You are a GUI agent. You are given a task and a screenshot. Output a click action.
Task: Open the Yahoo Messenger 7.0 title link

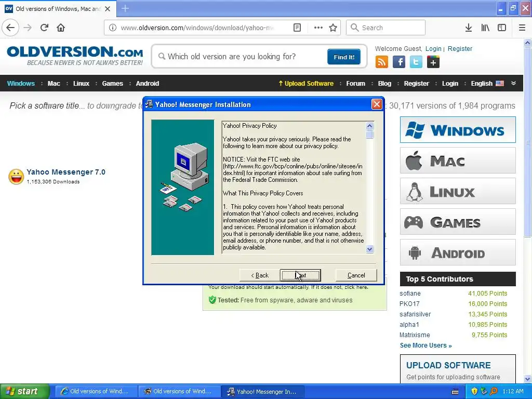66,172
